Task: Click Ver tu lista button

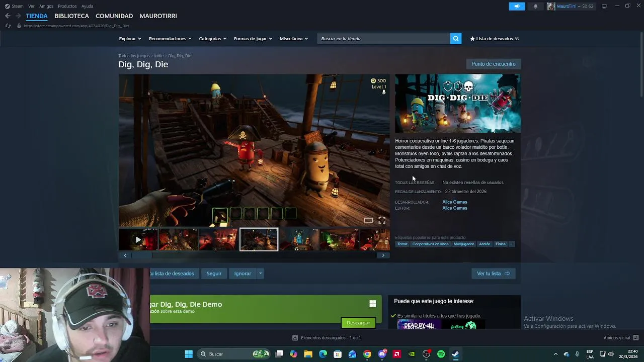Action: (493, 274)
